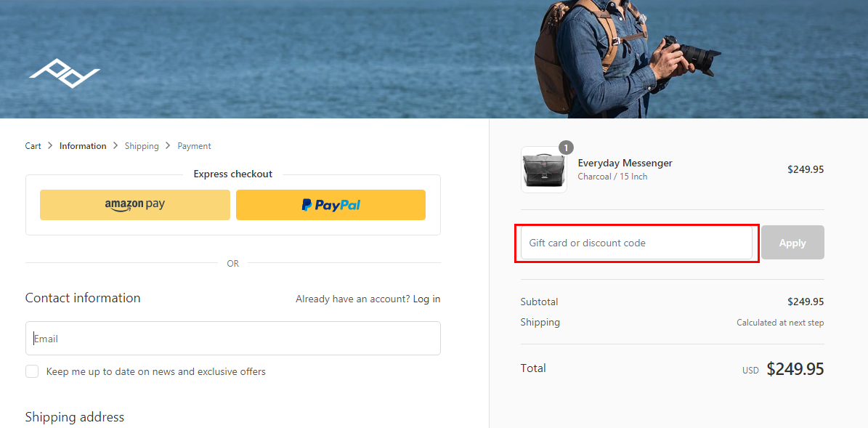Check out with Amazon Pay

135,205
